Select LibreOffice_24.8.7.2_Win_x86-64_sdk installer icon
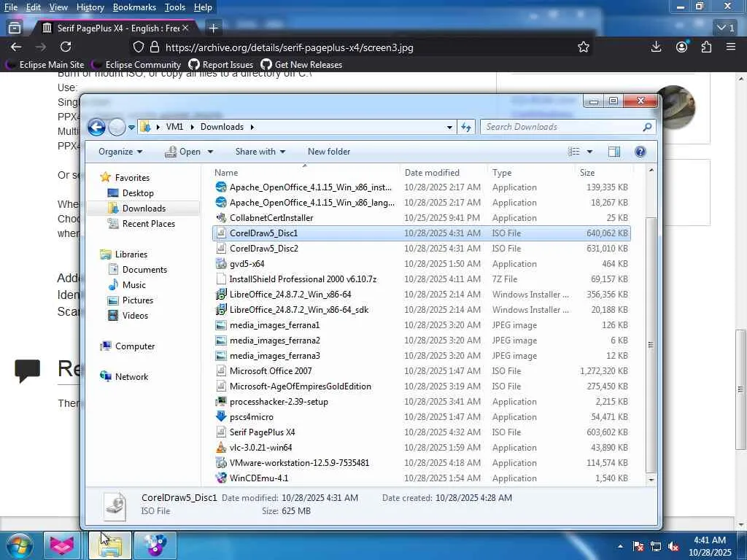The width and height of the screenshot is (747, 560). (221, 309)
